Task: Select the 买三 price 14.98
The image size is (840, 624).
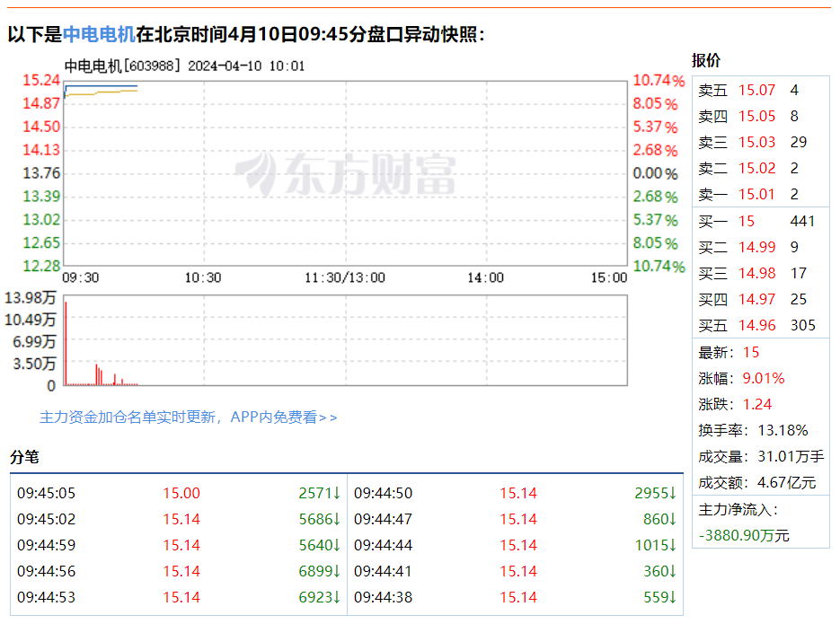Action: (756, 274)
